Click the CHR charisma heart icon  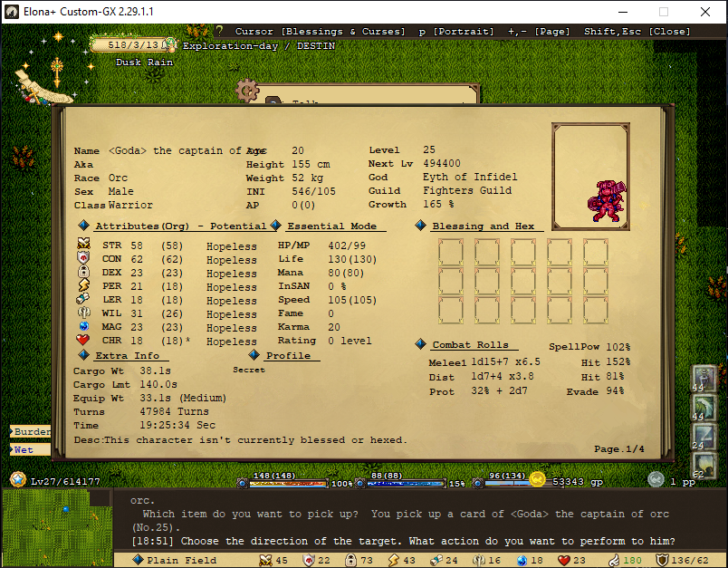click(x=83, y=340)
